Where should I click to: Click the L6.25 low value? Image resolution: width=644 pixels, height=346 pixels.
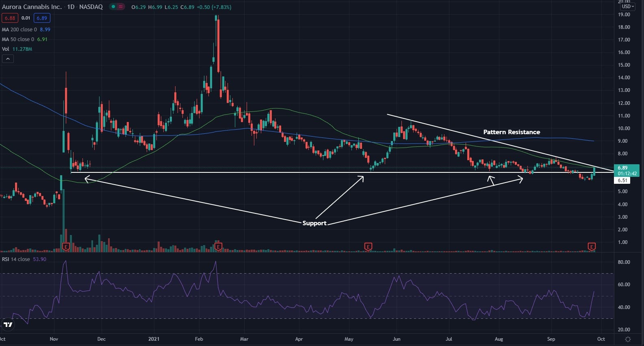pyautogui.click(x=171, y=7)
